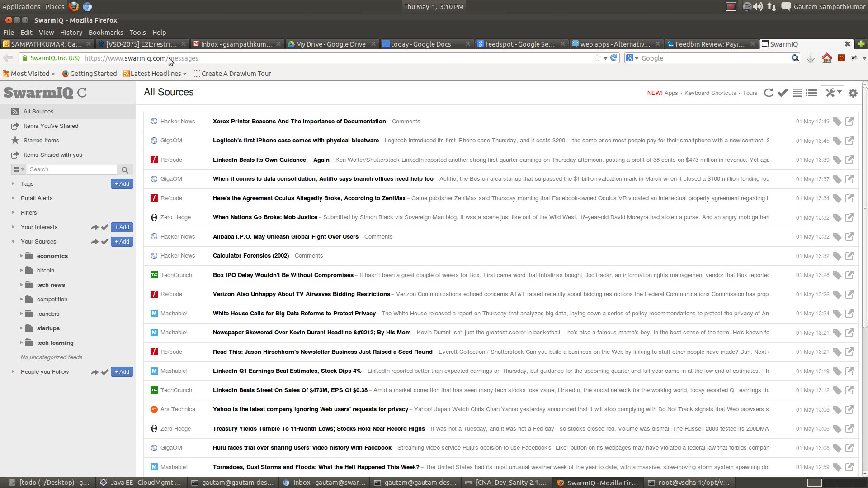Mark Your Sources as read
Viewport: 868px width, 488px height.
[x=104, y=242]
